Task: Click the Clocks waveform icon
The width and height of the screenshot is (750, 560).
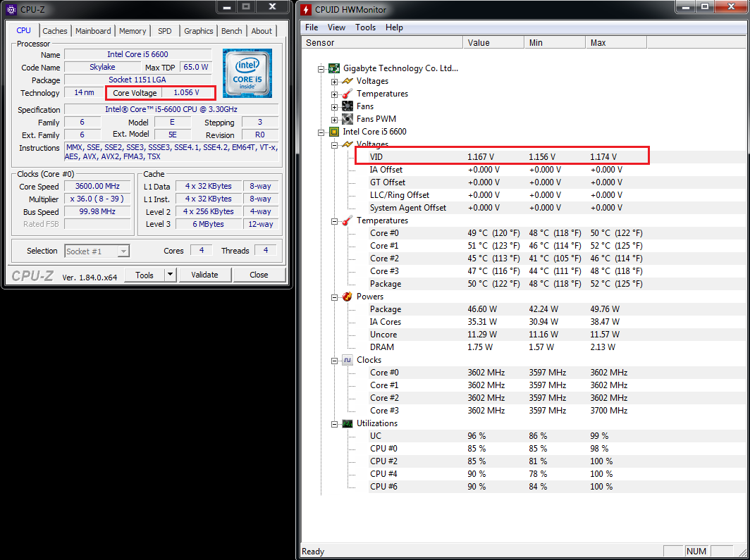Action: tap(348, 360)
